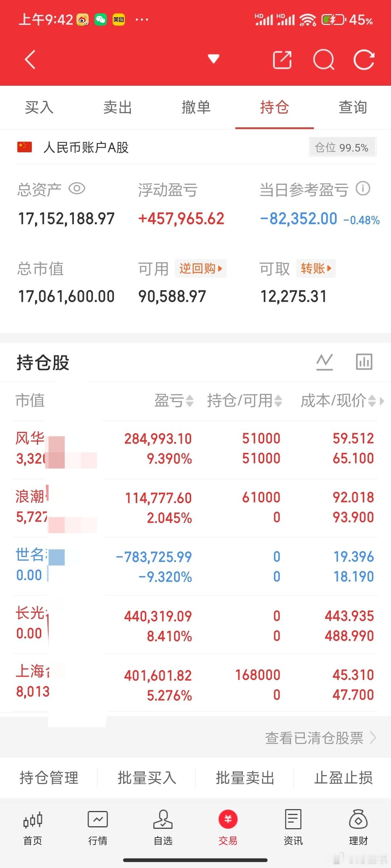Open the line chart icon beside 持仓股
The height and width of the screenshot is (868, 391).
click(x=324, y=362)
